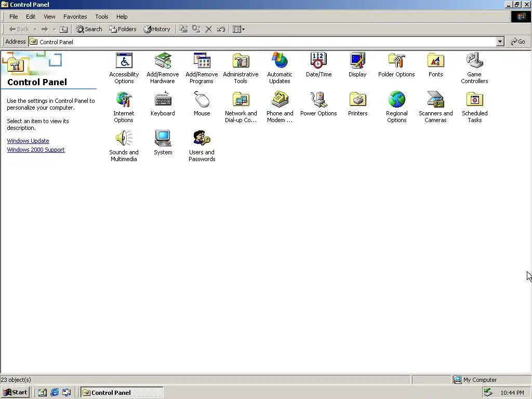Click the 10:44 PM clock

[x=512, y=393]
